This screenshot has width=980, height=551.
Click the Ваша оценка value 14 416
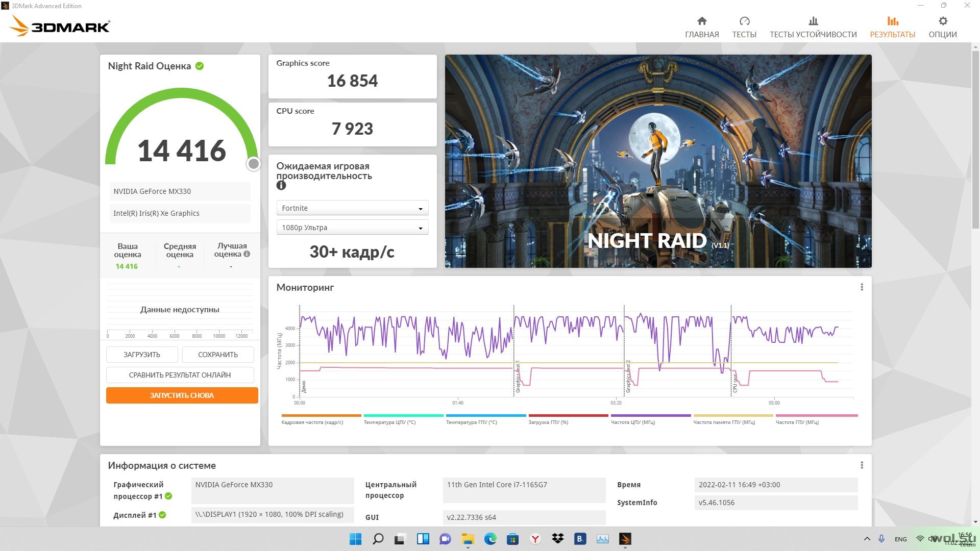click(x=127, y=266)
